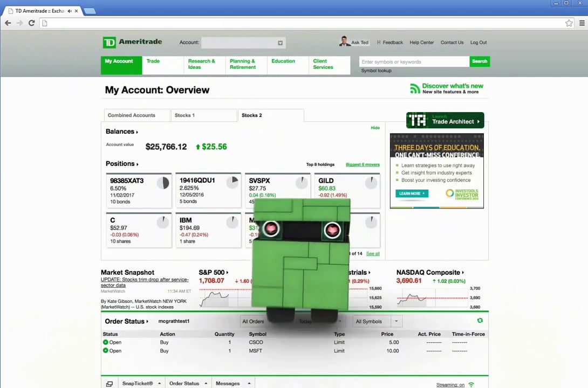
Task: Click the pie chart on 19416QDU1 card
Action: click(233, 182)
